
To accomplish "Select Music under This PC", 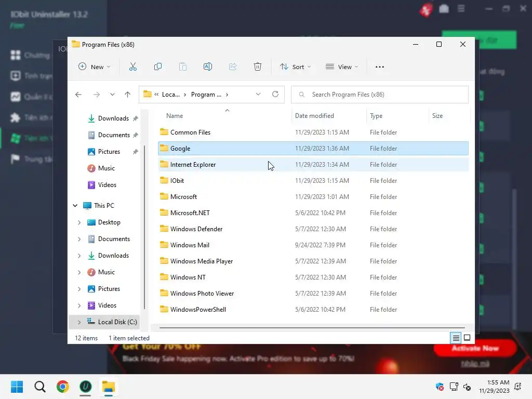I will point(106,272).
